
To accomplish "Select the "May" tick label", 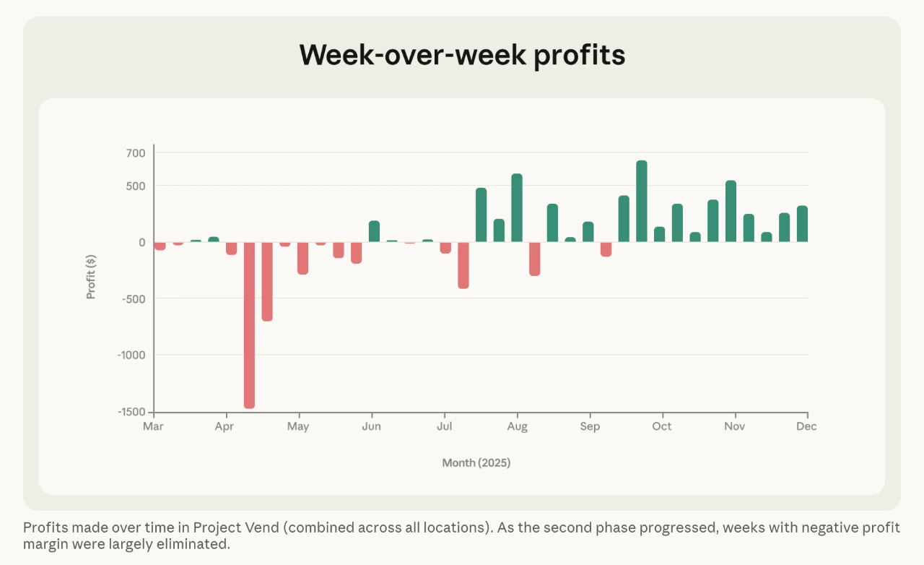I will click(x=298, y=427).
